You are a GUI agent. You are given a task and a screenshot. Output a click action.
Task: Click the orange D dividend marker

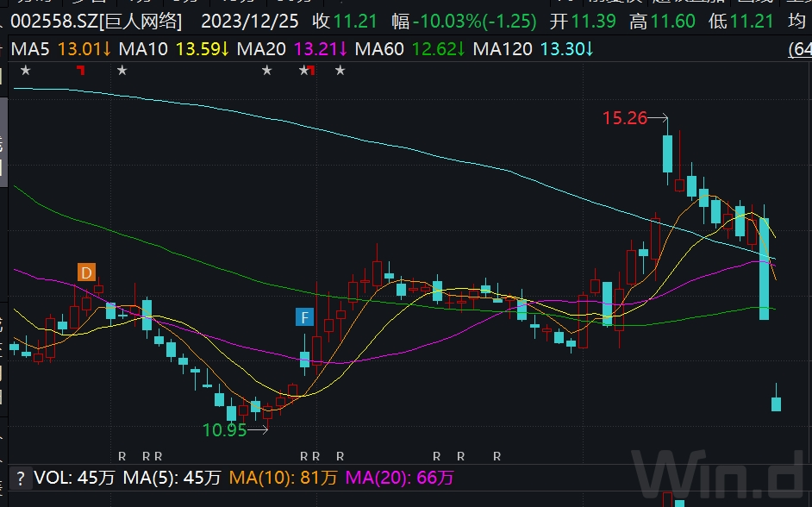(86, 272)
